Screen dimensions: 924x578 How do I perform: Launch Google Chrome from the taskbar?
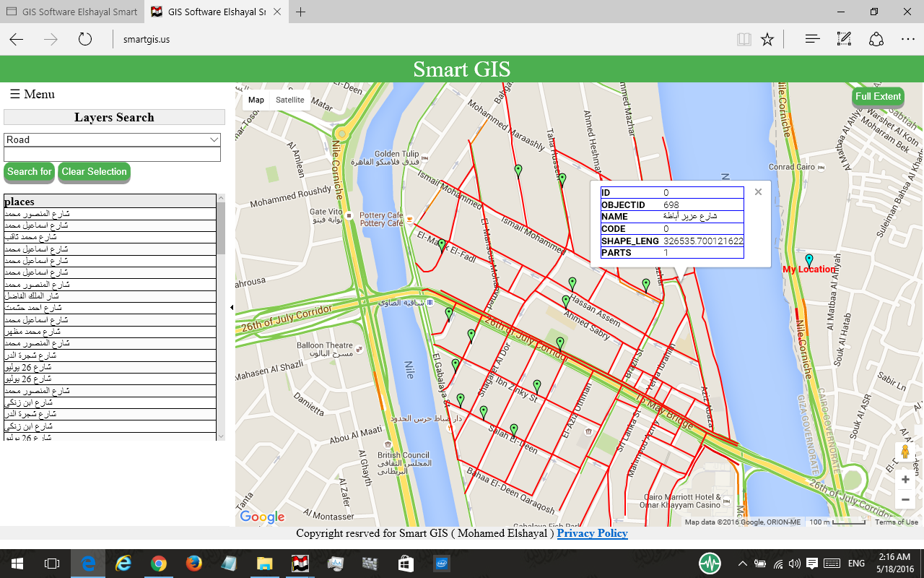[x=159, y=564]
